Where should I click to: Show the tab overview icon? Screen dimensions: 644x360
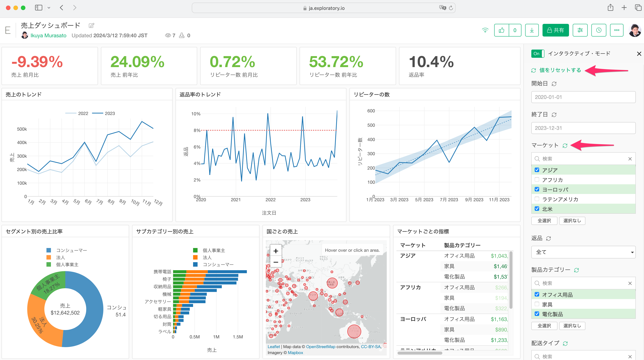click(x=638, y=8)
